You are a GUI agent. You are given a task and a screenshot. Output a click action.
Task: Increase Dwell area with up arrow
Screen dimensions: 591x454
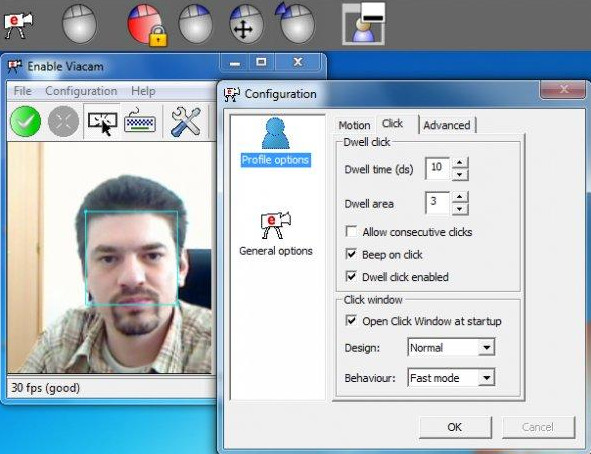pyautogui.click(x=460, y=197)
